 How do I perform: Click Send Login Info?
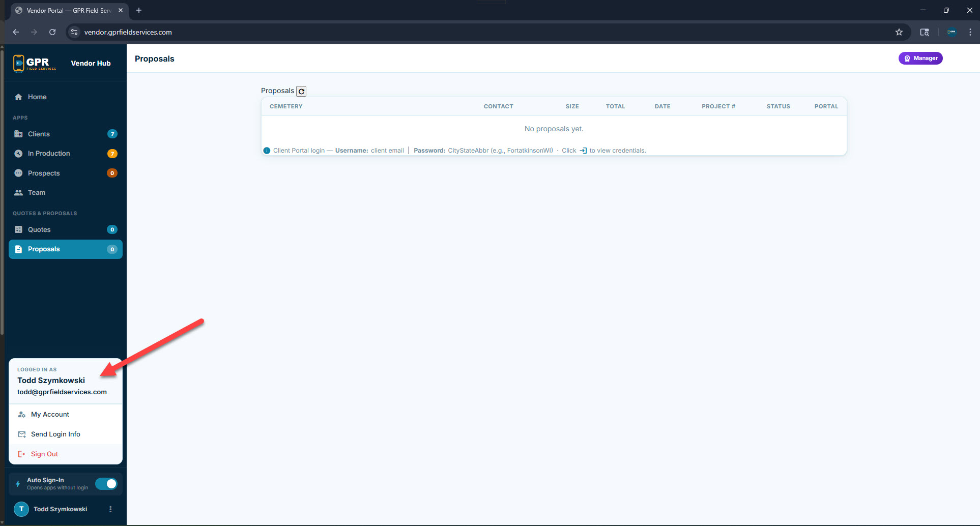pos(55,434)
